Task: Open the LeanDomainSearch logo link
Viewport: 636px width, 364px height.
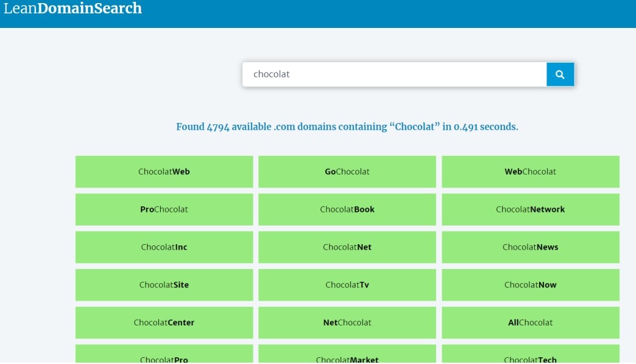Action: pos(73,8)
